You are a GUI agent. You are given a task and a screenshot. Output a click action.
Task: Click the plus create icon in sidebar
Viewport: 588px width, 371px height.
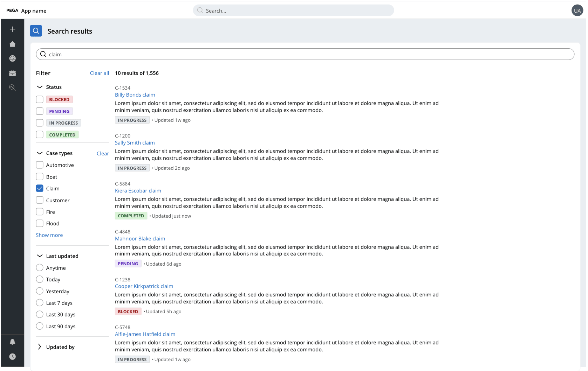tap(13, 29)
